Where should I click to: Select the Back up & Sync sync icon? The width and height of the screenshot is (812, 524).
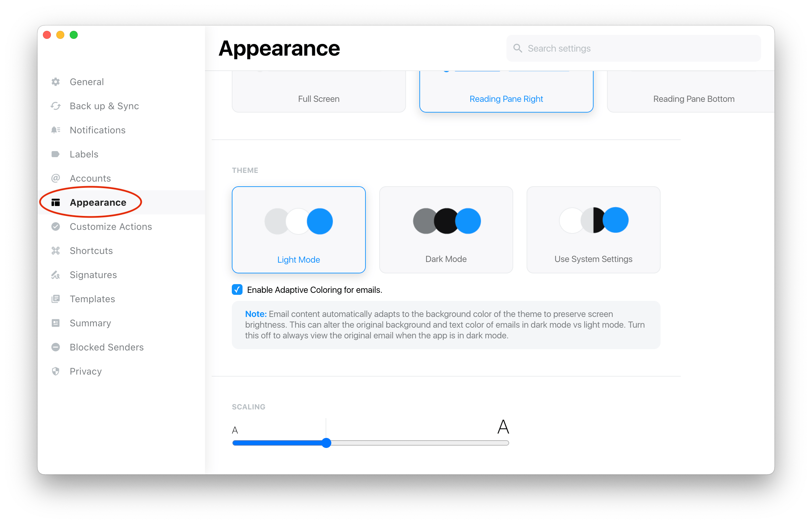pos(56,106)
